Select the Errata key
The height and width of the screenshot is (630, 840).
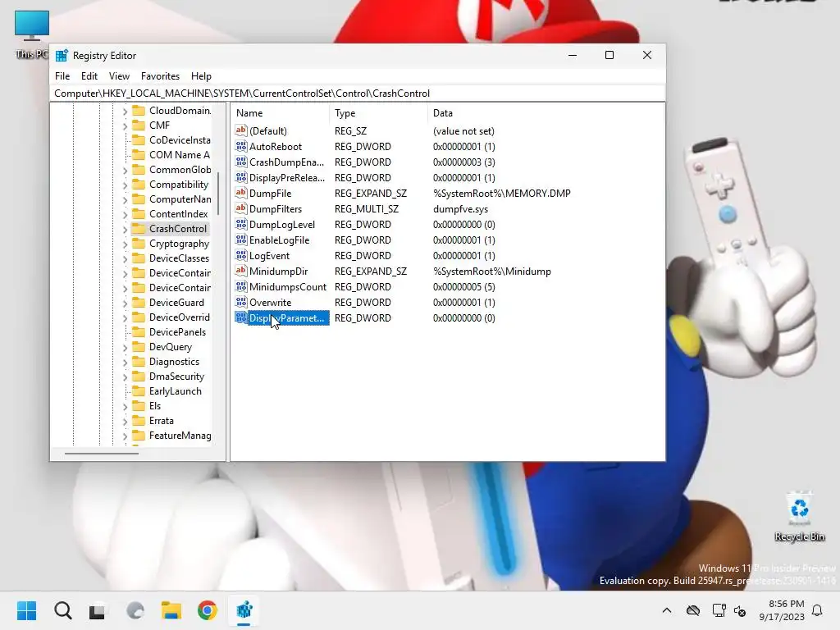(x=162, y=421)
